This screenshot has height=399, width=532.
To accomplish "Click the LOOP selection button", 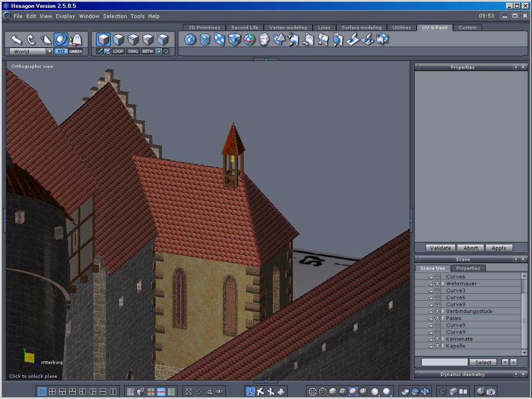I will 118,51.
